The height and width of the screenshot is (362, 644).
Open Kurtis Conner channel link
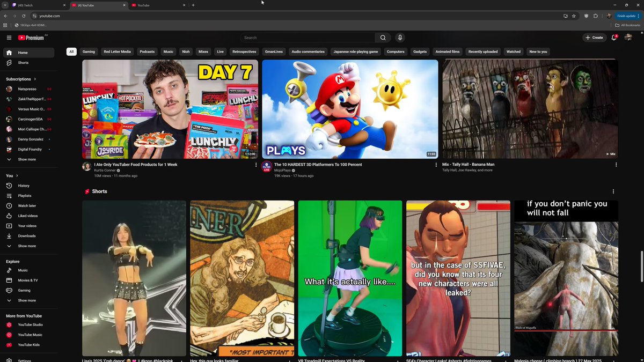(105, 170)
